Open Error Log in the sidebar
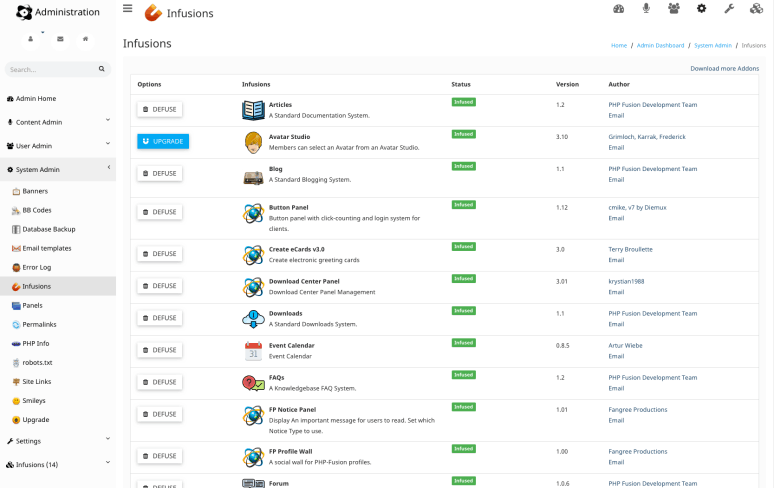 coord(39,267)
